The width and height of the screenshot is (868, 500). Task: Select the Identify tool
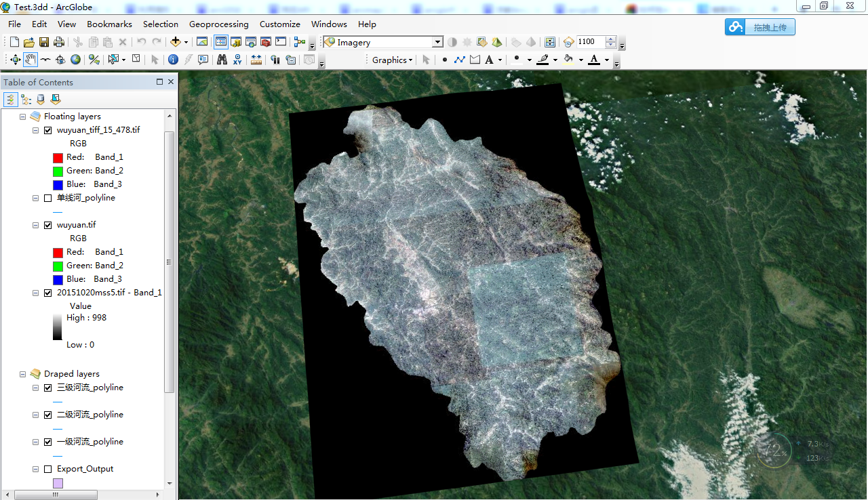pos(173,60)
